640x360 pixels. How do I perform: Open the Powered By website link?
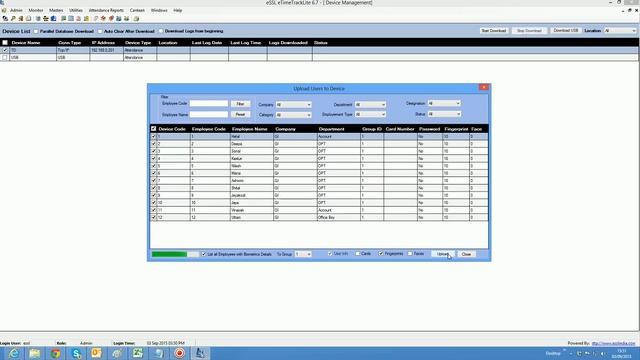point(613,343)
